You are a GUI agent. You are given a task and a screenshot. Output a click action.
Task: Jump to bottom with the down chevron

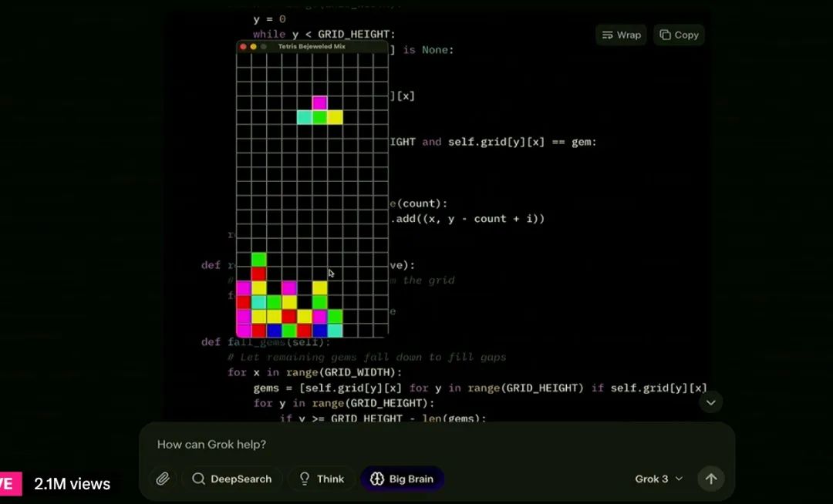(x=711, y=402)
